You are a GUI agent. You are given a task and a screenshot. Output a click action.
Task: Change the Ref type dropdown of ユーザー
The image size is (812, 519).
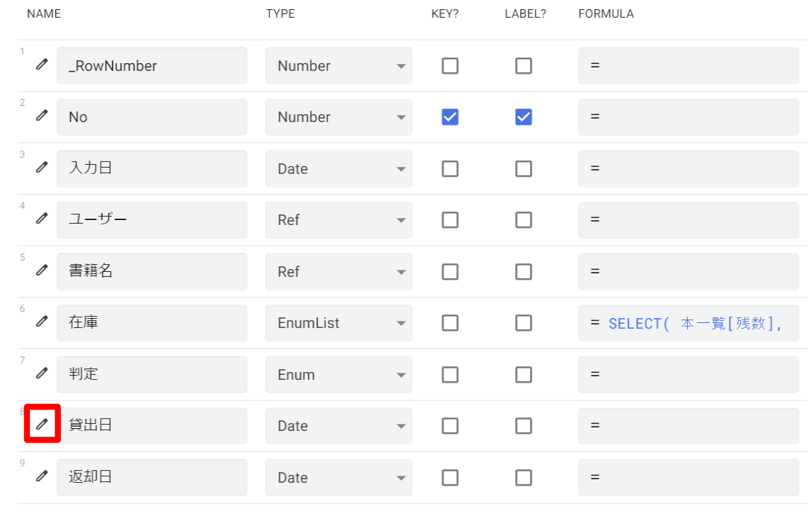(339, 220)
